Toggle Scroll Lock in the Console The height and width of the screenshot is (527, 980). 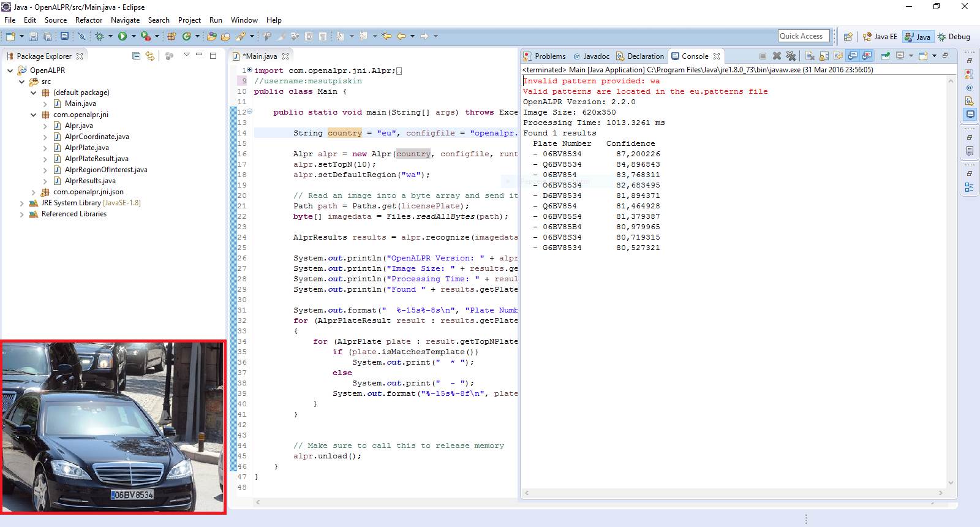824,56
